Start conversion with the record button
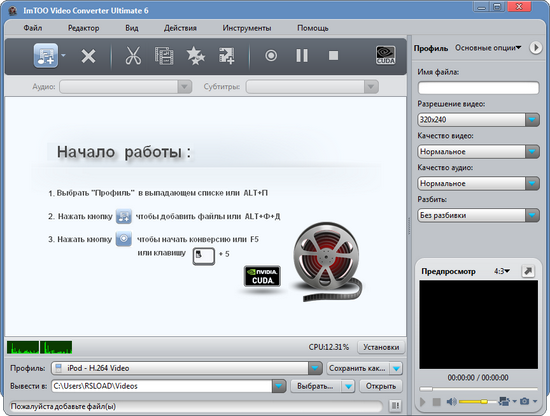This screenshot has width=550, height=416. click(271, 55)
